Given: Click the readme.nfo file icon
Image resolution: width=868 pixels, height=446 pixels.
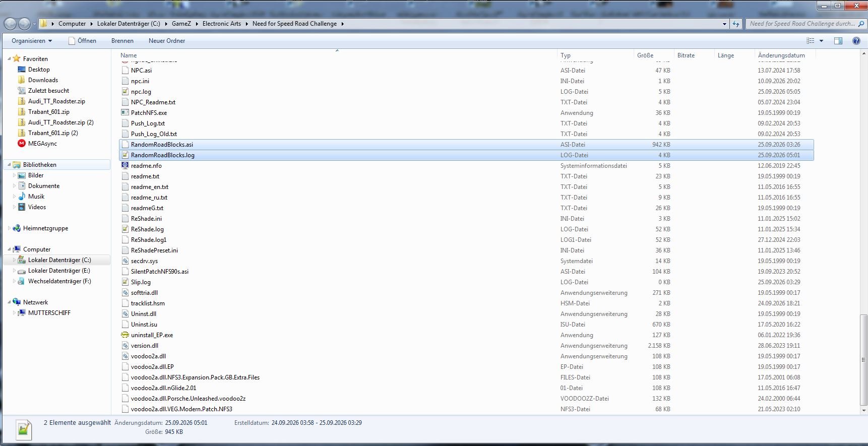Looking at the screenshot, I should 125,166.
